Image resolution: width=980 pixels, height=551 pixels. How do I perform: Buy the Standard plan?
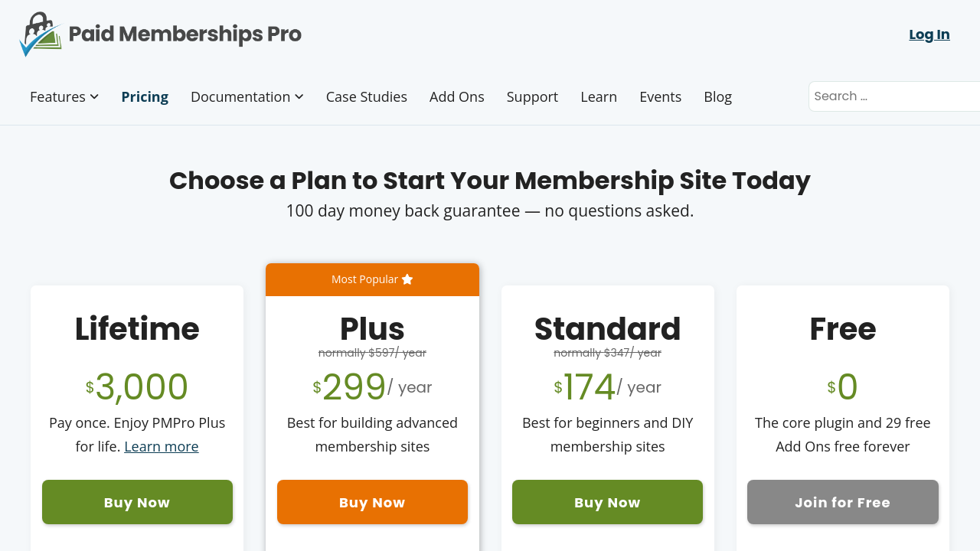pos(607,502)
